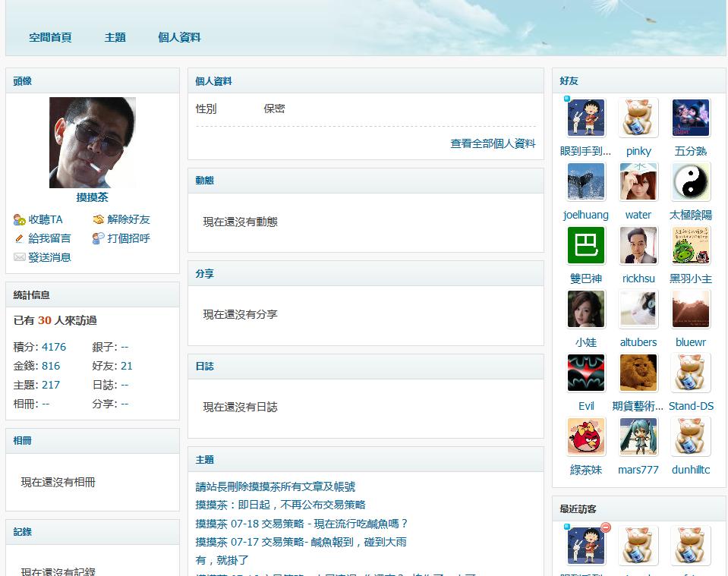The height and width of the screenshot is (576, 728).
Task: Open 主題 navigation tab
Action: (115, 38)
